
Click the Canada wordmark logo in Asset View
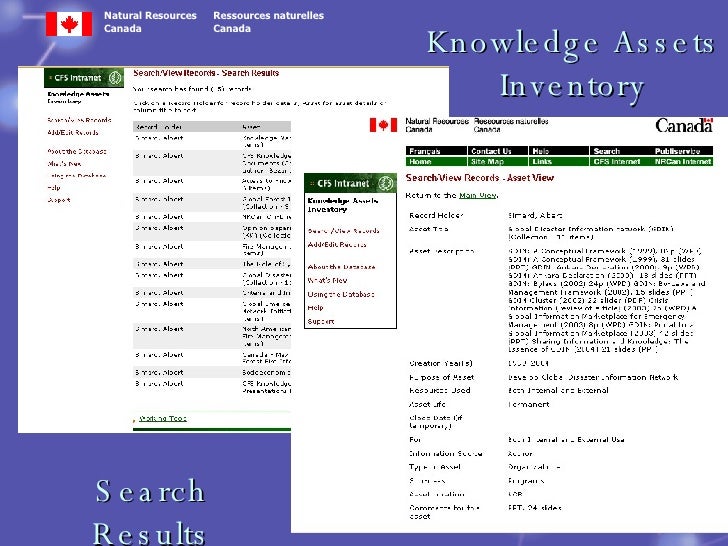point(684,125)
